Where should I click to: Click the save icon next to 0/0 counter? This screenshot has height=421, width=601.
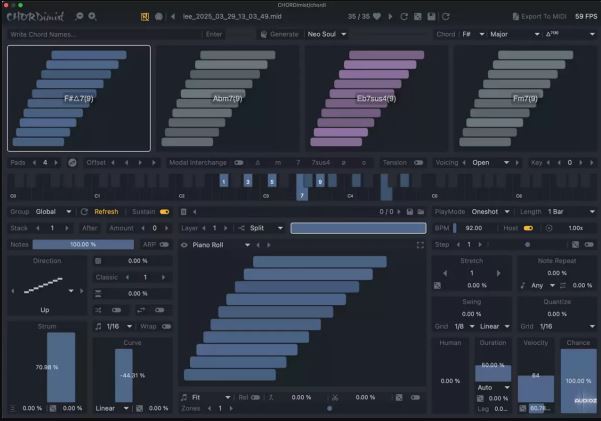(410, 212)
